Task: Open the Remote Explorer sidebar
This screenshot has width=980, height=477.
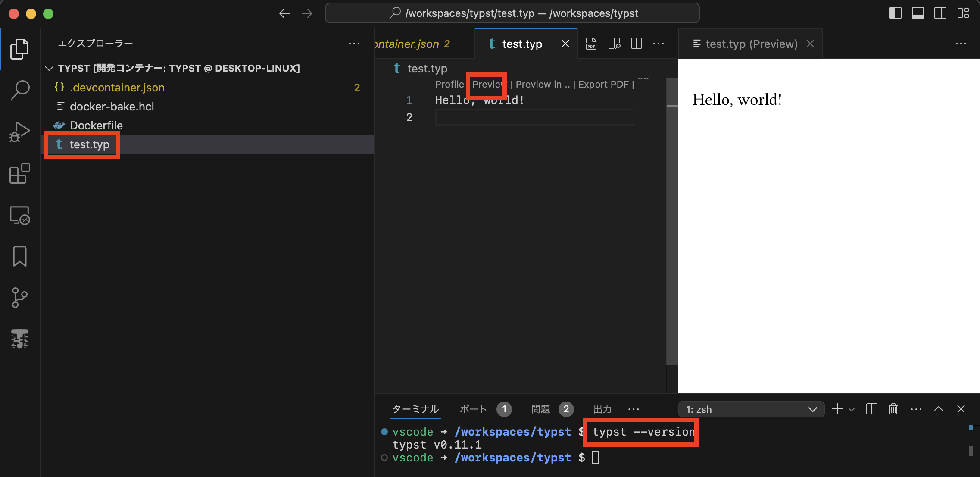Action: 19,215
